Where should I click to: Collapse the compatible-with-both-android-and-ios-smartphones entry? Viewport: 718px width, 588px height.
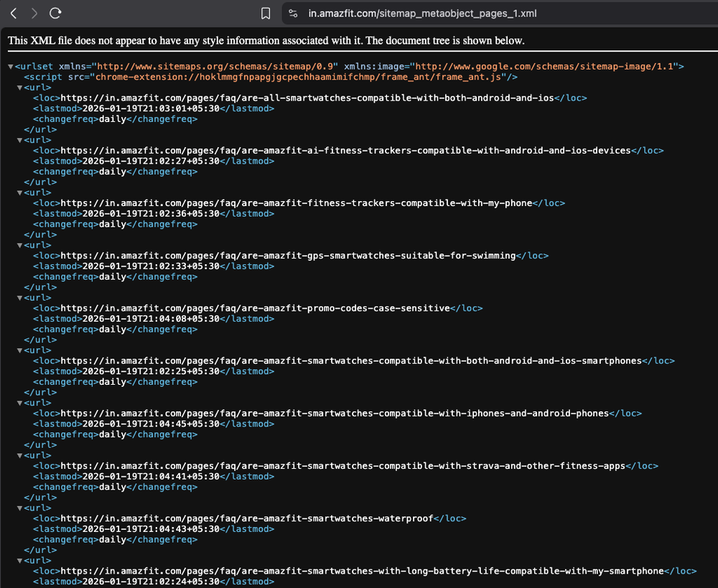(18, 350)
